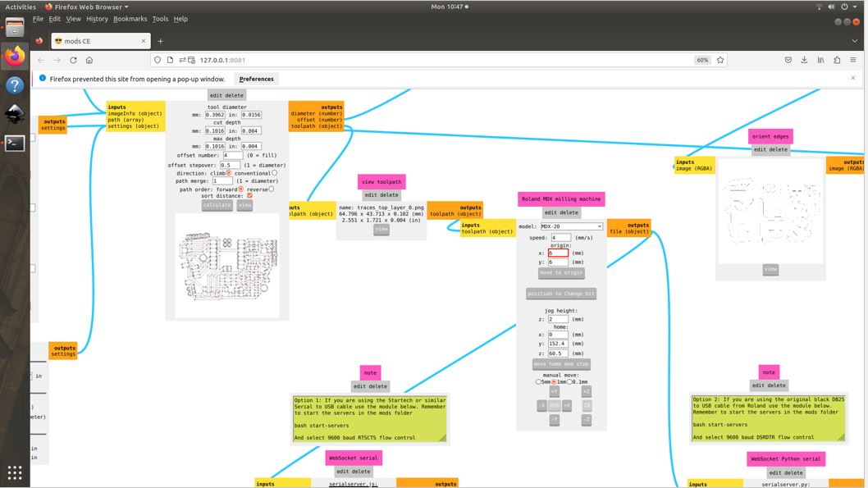This screenshot has height=488, width=868.
Task: Bookmark this page with the star icon
Action: coord(720,60)
